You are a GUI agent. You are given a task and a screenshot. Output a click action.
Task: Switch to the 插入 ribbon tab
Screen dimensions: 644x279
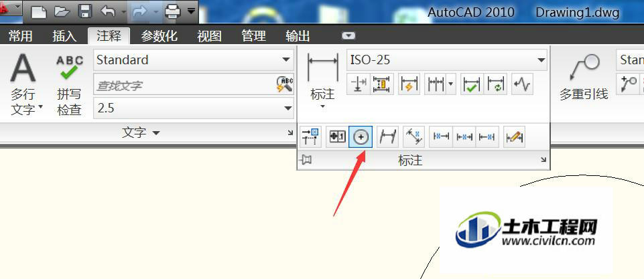click(64, 36)
